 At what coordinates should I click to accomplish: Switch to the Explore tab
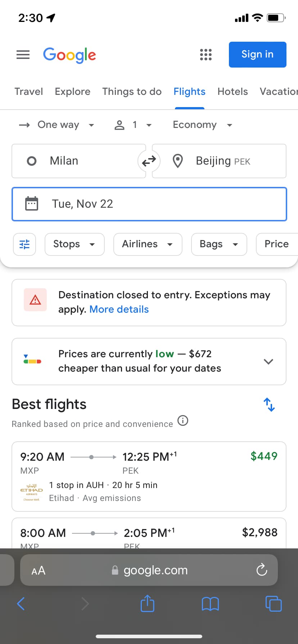(72, 92)
